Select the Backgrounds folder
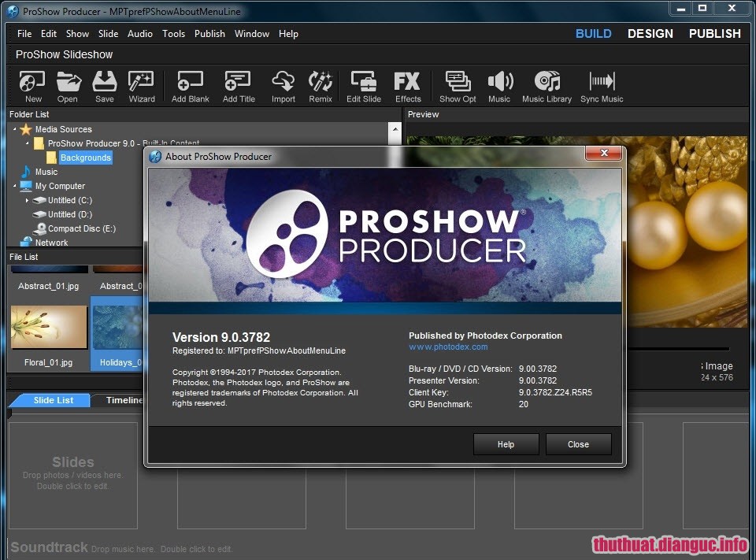 [80, 158]
